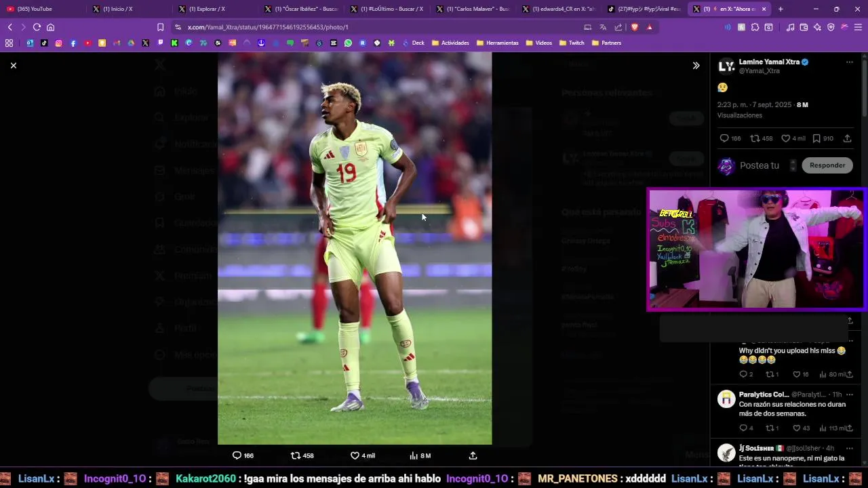Open the WhatsApp bookmark icon
The height and width of the screenshot is (488, 868).
[x=348, y=43]
